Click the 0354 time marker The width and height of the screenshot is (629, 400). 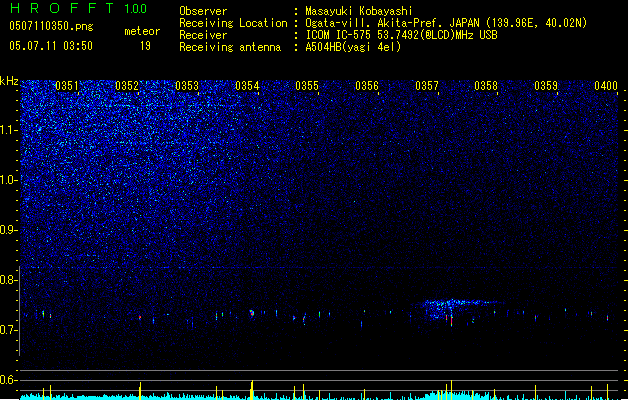pos(247,86)
